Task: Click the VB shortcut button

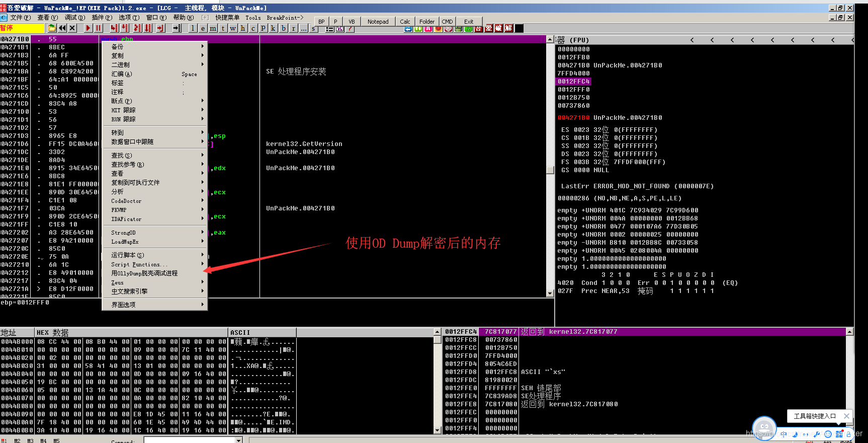Action: [x=352, y=22]
